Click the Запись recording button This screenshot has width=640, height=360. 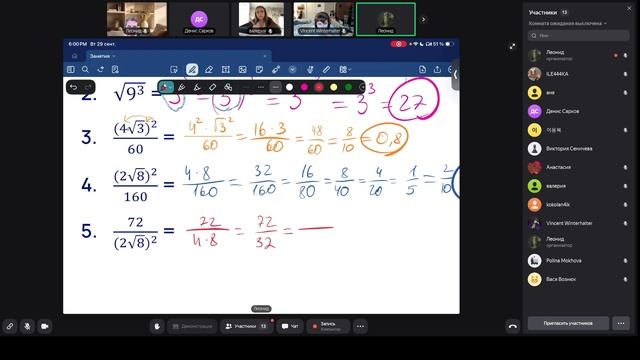[x=328, y=327]
